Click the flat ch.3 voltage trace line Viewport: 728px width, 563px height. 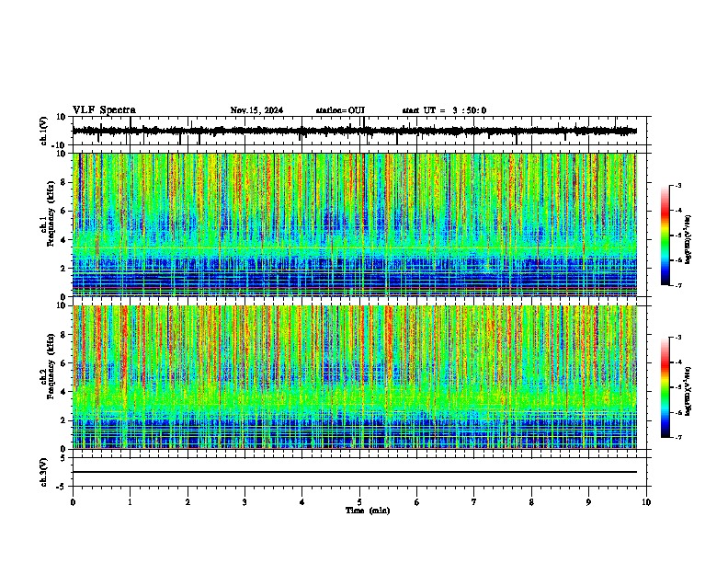coord(354,472)
